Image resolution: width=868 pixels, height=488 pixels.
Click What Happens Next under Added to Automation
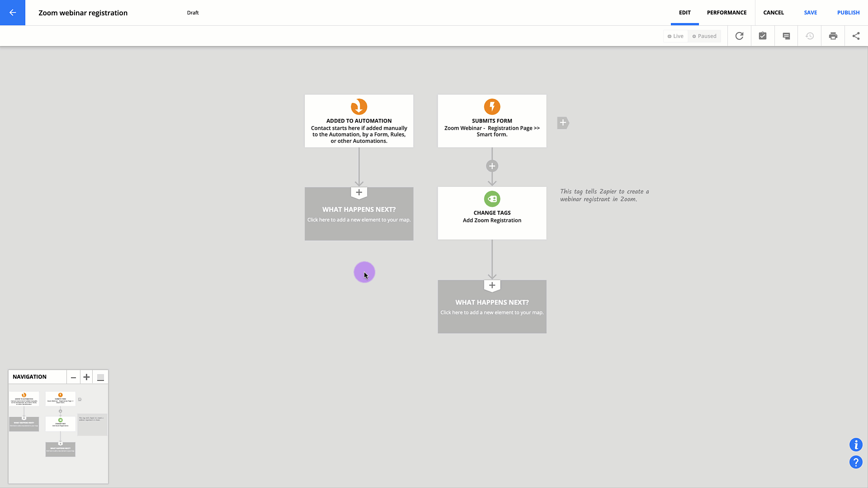[359, 214]
